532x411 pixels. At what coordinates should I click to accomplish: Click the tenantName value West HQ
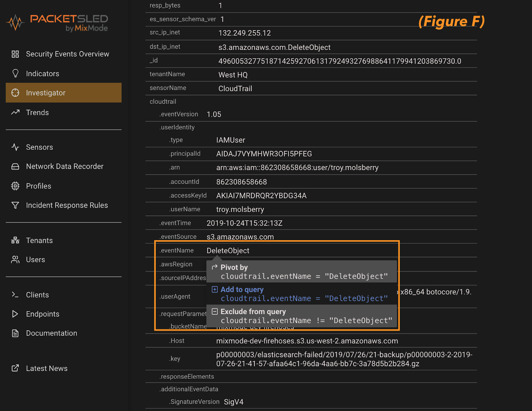[x=233, y=75]
